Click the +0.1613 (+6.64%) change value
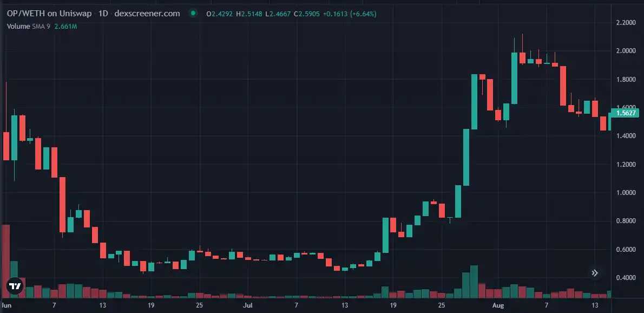Viewport: 644px width, 313px height. 350,14
